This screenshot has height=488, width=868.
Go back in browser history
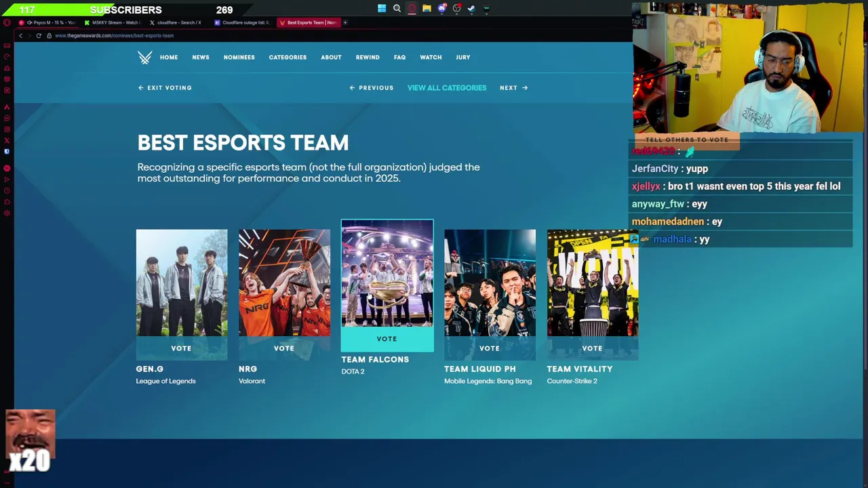tap(20, 35)
